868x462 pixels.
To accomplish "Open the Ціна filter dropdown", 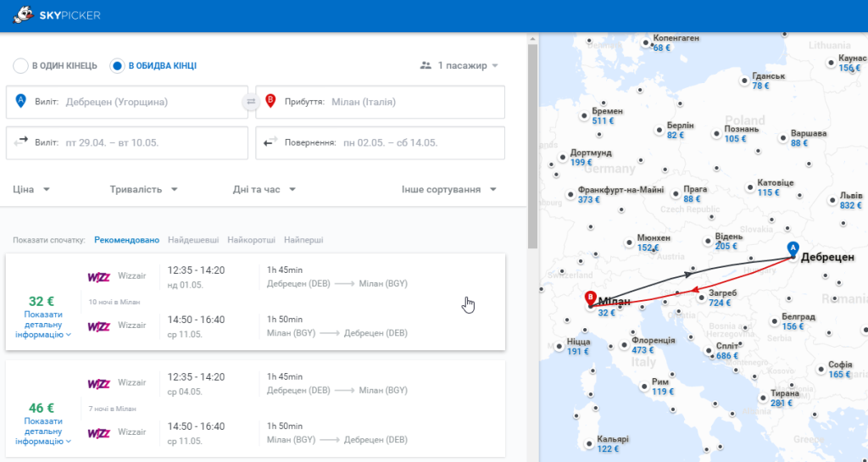I will click(x=31, y=189).
